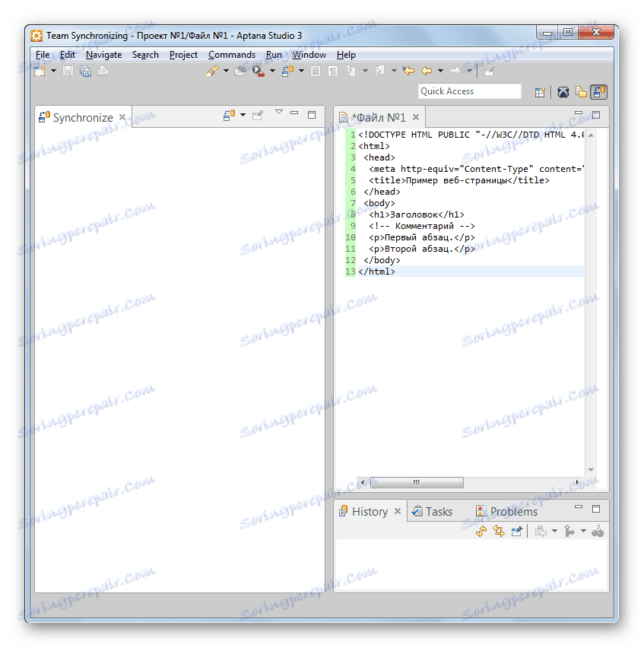Click the New file toolbar icon
The width and height of the screenshot is (644, 648).
pyautogui.click(x=40, y=71)
